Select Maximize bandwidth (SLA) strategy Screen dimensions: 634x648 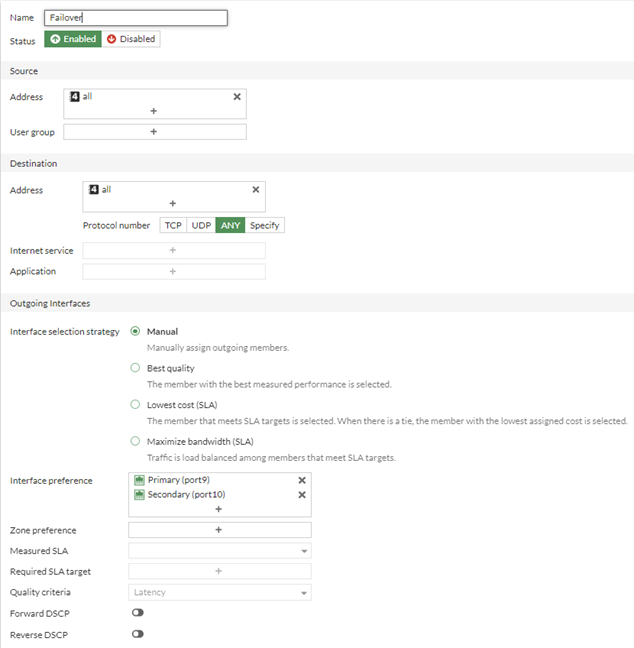point(136,441)
